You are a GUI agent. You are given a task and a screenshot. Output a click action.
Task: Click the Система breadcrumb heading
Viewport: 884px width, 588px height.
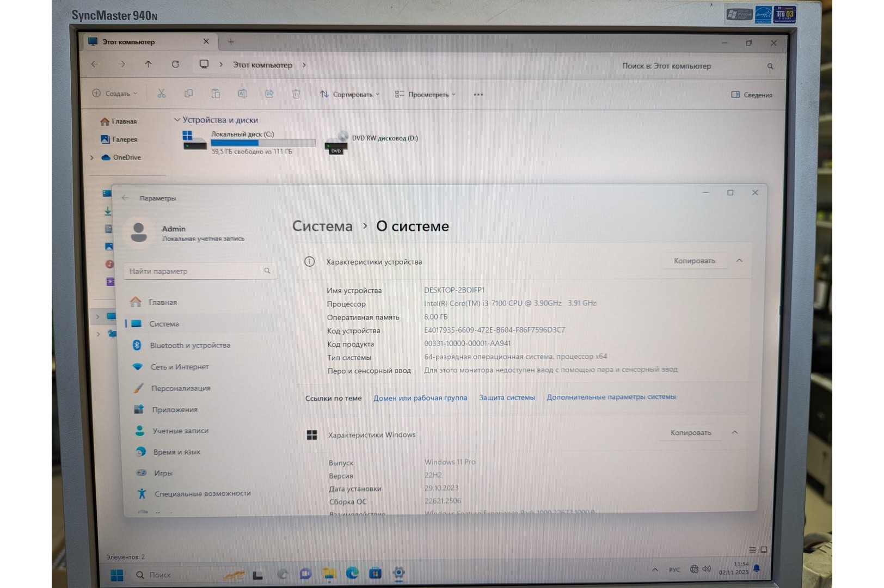pos(322,226)
